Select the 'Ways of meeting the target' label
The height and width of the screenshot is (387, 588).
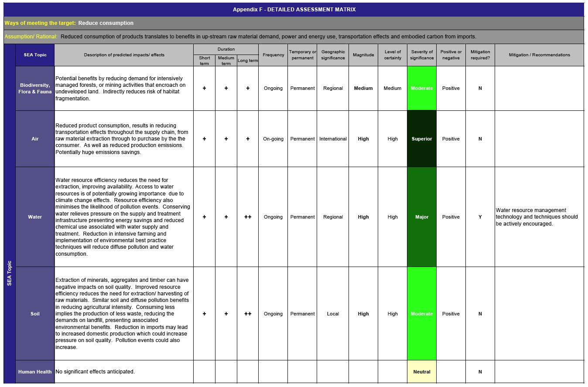click(x=40, y=23)
